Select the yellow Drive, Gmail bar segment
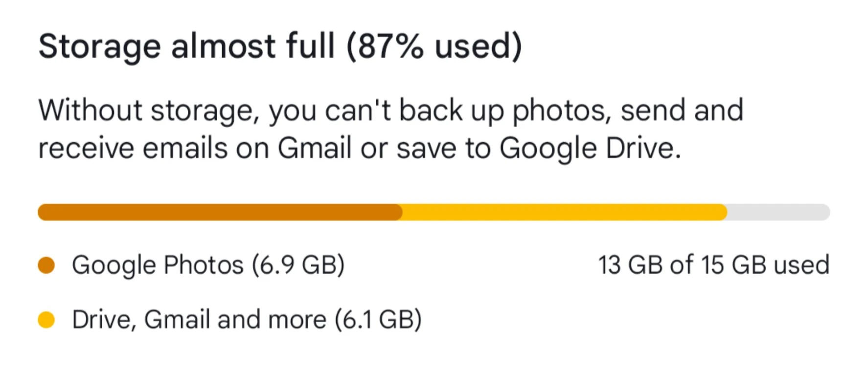This screenshot has height=391, width=868. tap(563, 212)
